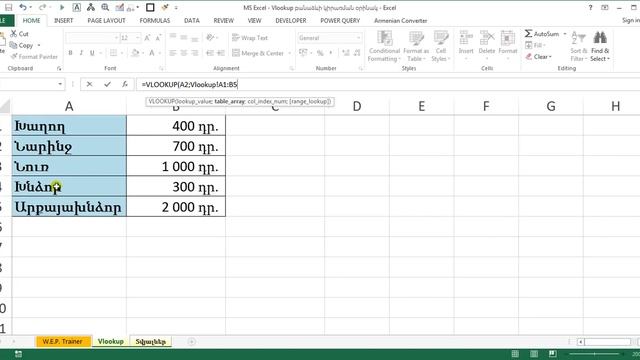640x360 pixels.
Task: Toggle Italic formatting
Action: 81,53
